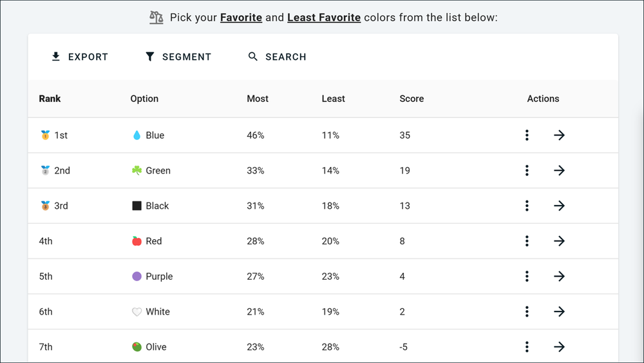Open the arrow for the Blue row

559,135
